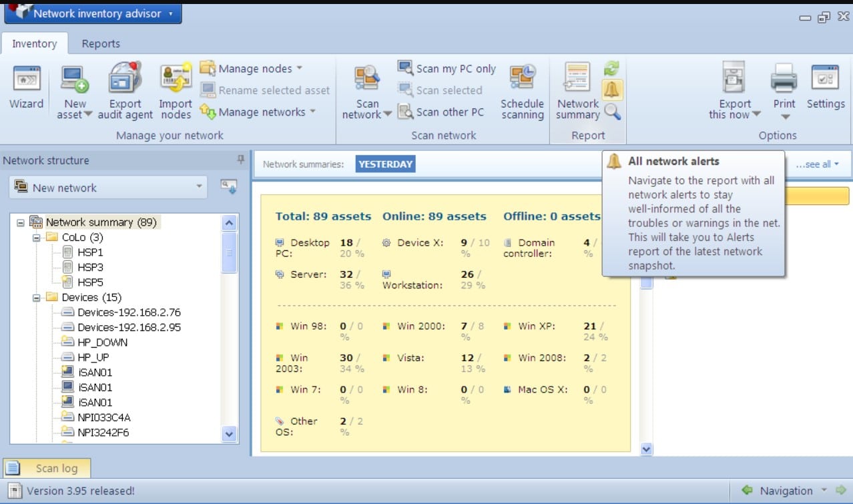The height and width of the screenshot is (504, 853).
Task: Select Network summary (89) in the tree
Action: pos(101,222)
